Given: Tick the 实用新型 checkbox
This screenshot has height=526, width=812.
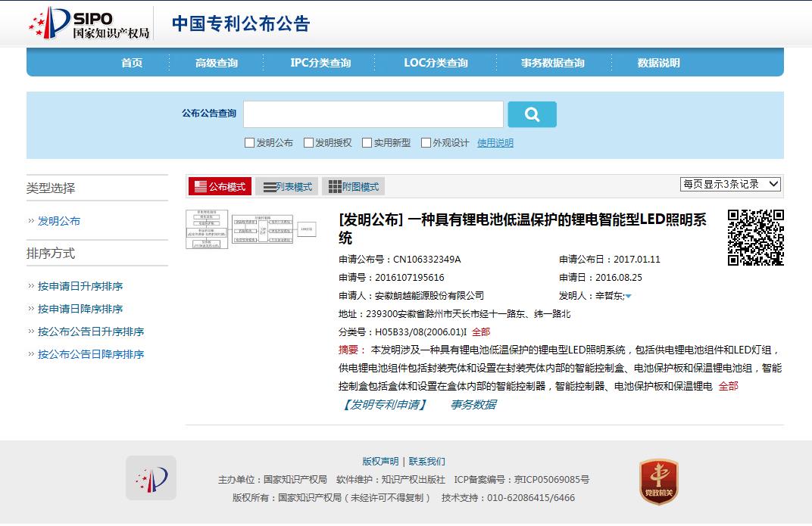Looking at the screenshot, I should pyautogui.click(x=367, y=143).
